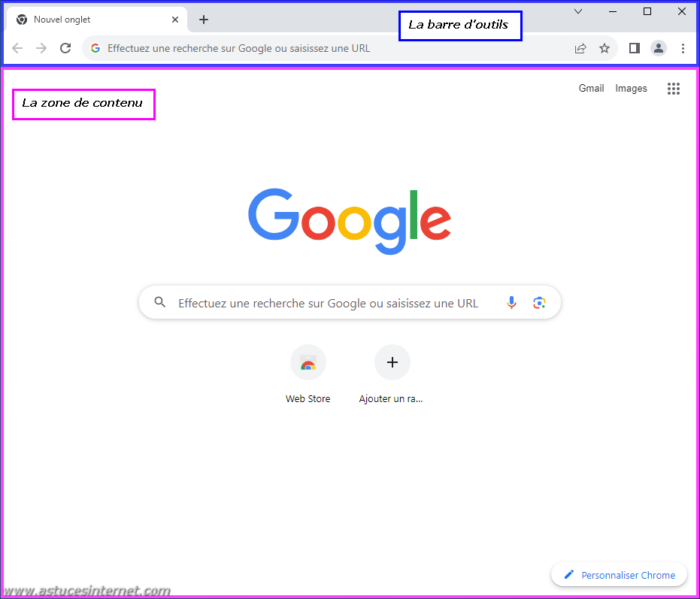Screen dimensions: 700x599
Task: Open the Gmail link
Action: [x=591, y=89]
